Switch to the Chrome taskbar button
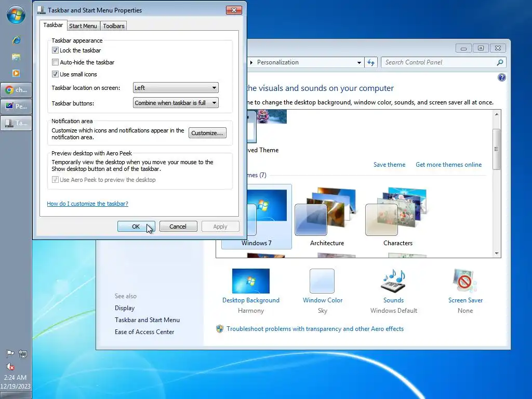The height and width of the screenshot is (399, 532). 16,90
